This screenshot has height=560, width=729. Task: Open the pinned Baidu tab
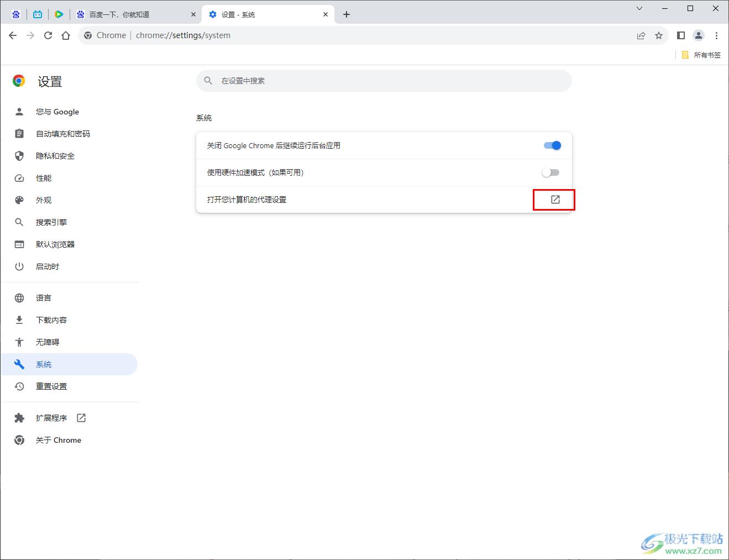point(16,14)
